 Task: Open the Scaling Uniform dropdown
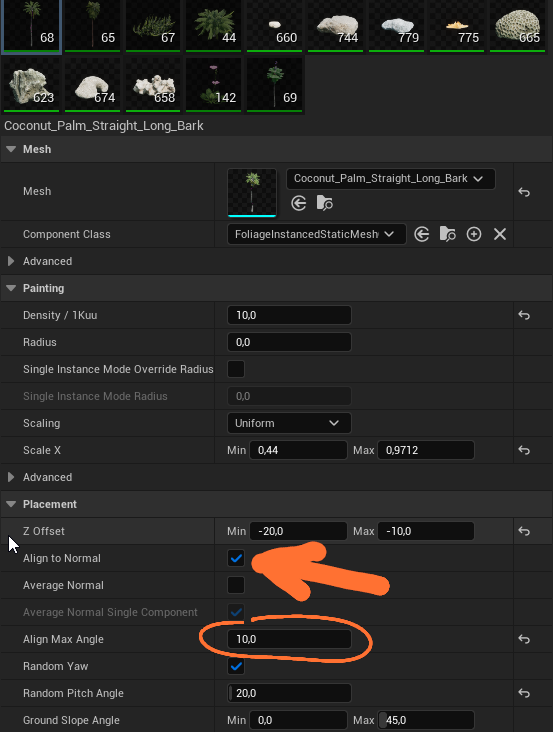coord(289,423)
